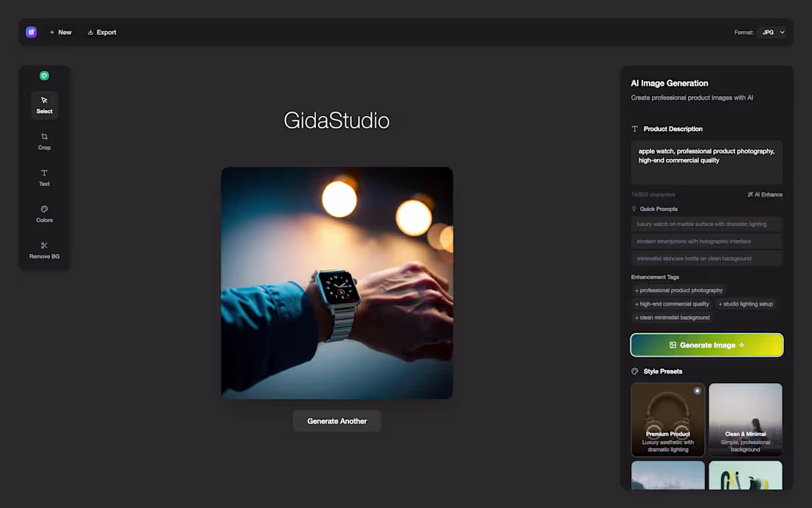Use minimalist skincare bottle prompt
The height and width of the screenshot is (508, 812).
[x=706, y=258]
